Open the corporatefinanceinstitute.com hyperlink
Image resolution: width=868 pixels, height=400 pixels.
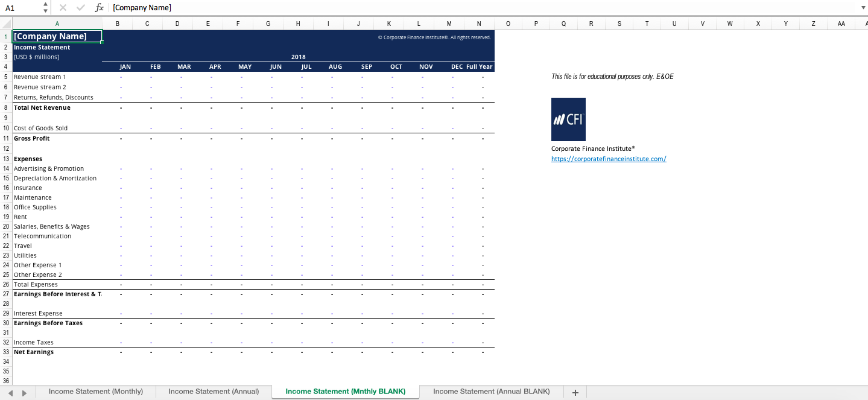[608, 159]
